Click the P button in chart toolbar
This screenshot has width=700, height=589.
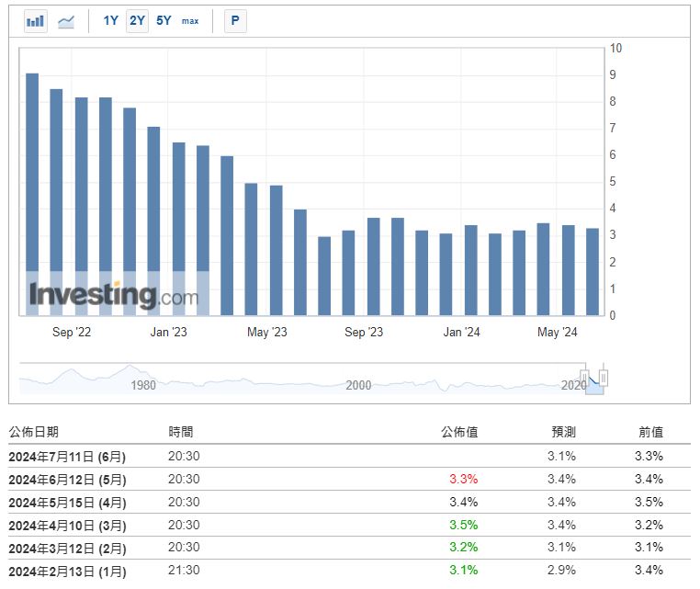coord(235,21)
